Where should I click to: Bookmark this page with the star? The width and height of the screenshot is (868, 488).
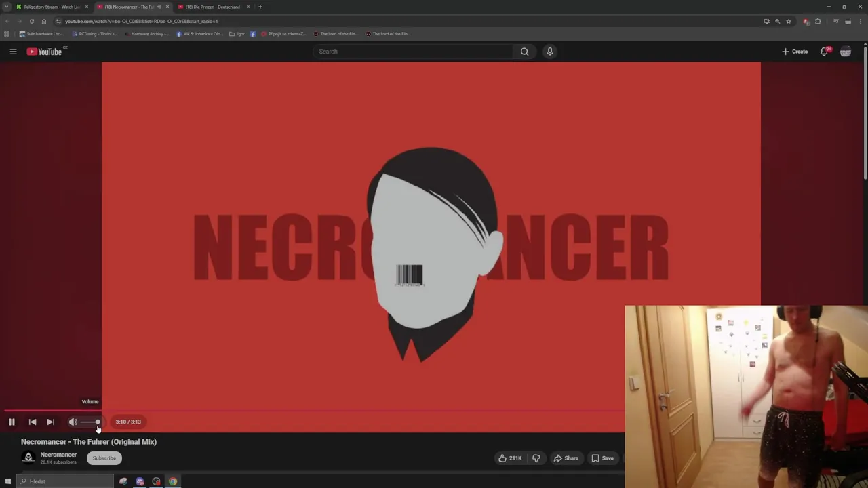(788, 21)
